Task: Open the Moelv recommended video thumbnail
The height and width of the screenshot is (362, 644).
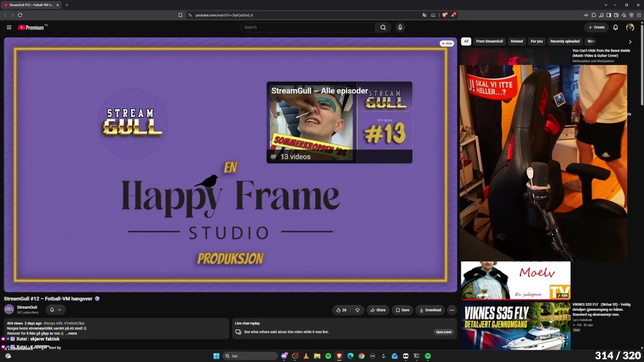Action: tap(516, 281)
